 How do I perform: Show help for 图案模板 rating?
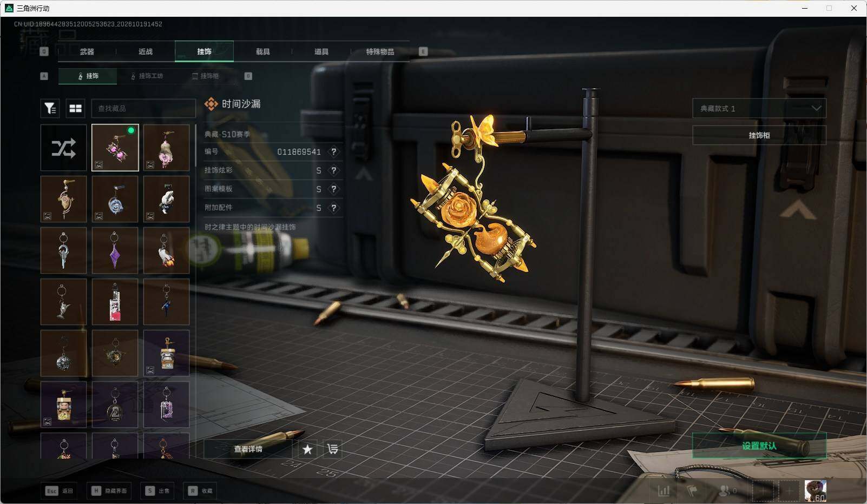334,189
